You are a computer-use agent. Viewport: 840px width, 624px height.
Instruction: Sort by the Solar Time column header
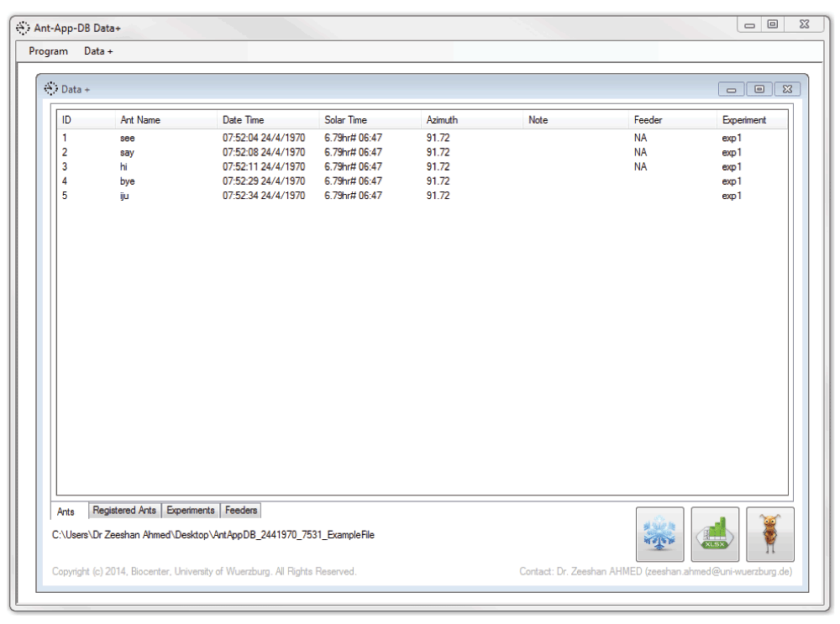(x=370, y=120)
